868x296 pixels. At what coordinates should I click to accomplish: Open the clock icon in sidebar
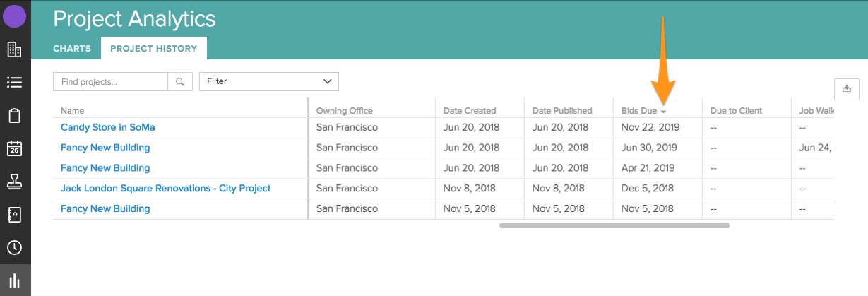pyautogui.click(x=15, y=248)
